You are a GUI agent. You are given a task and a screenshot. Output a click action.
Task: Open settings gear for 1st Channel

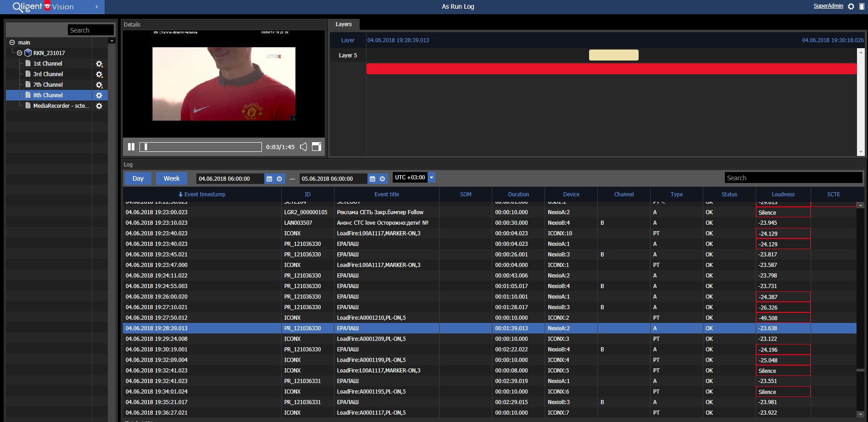coord(99,64)
